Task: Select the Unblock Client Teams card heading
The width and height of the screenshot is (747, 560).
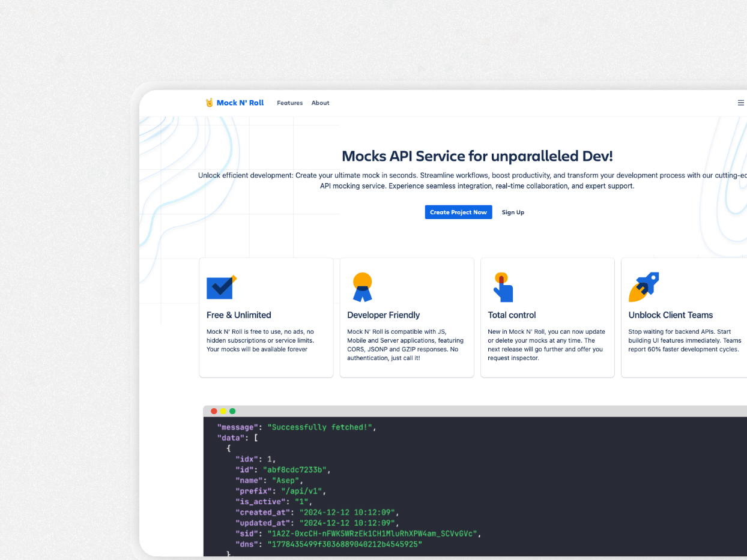Action: point(670,315)
